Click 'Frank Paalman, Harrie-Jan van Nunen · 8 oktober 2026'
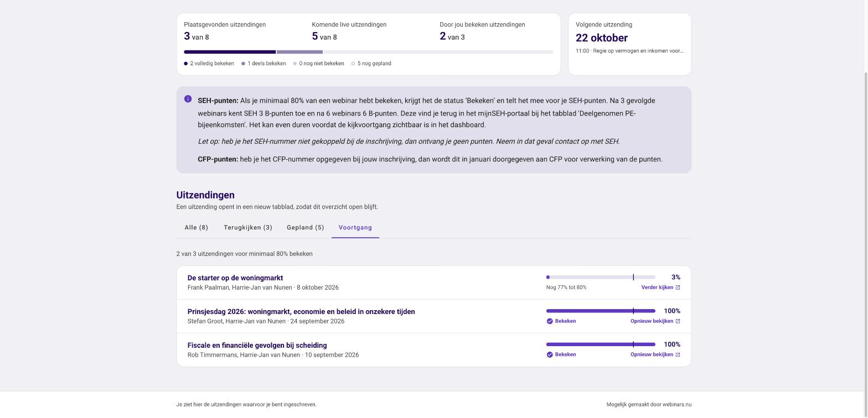 (263, 288)
